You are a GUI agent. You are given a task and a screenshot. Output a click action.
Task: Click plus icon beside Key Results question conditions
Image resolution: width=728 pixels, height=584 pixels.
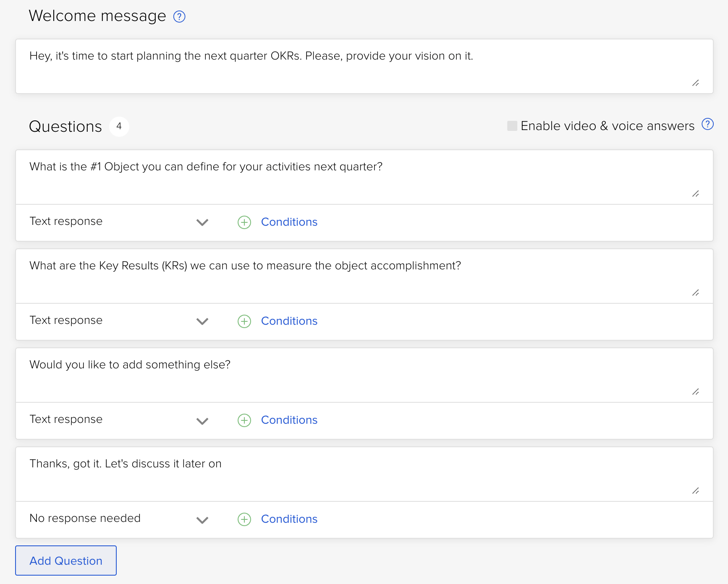(x=244, y=321)
